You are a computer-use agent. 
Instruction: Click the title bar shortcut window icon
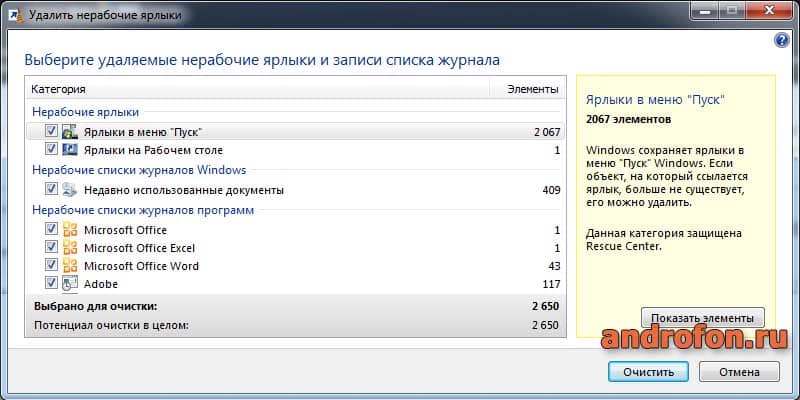tap(16, 16)
